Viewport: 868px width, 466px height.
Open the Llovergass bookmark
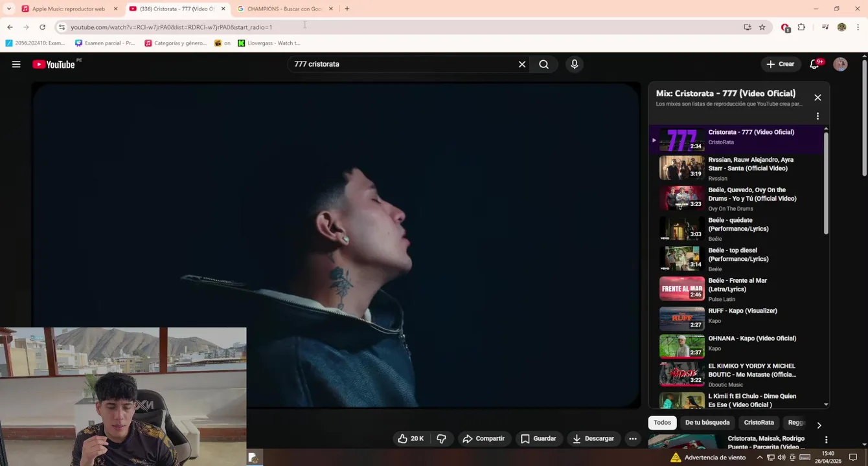269,43
